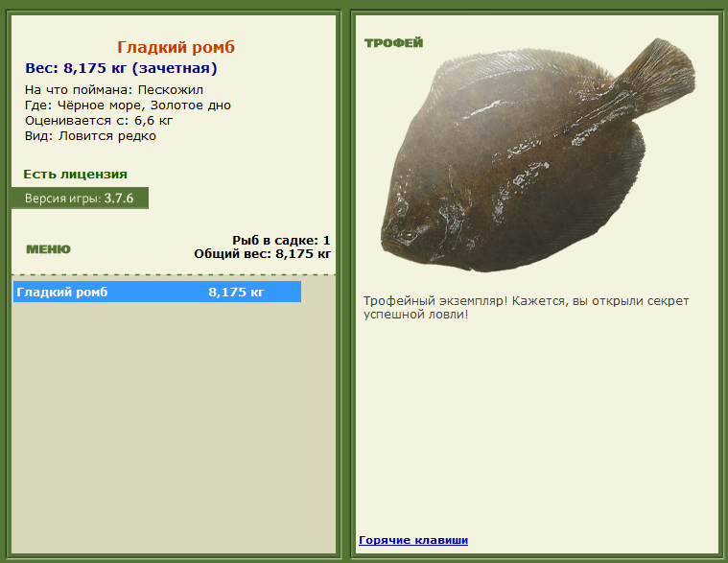Click the Вес: 8,175 кг (зачетная) text
This screenshot has width=728, height=563.
coord(121,68)
